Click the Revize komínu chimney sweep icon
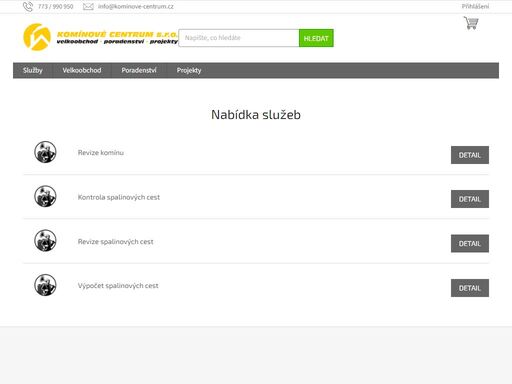Image resolution: width=512 pixels, height=384 pixels. click(x=45, y=152)
